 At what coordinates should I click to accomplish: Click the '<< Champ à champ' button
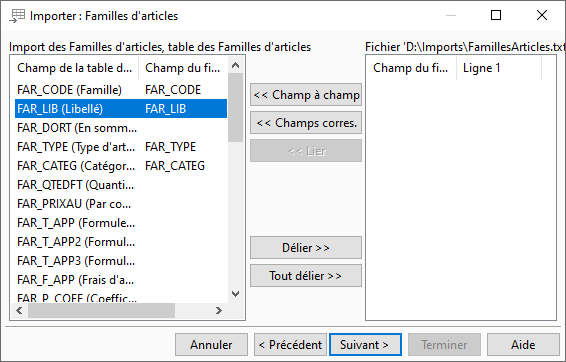[306, 95]
